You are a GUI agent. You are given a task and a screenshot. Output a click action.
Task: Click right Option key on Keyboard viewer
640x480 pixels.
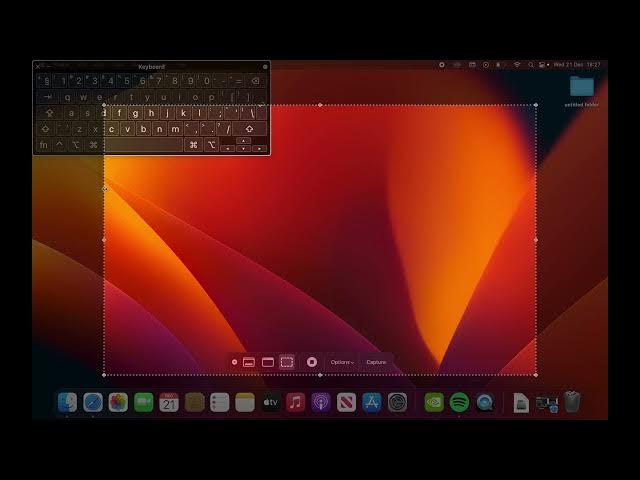tap(211, 145)
